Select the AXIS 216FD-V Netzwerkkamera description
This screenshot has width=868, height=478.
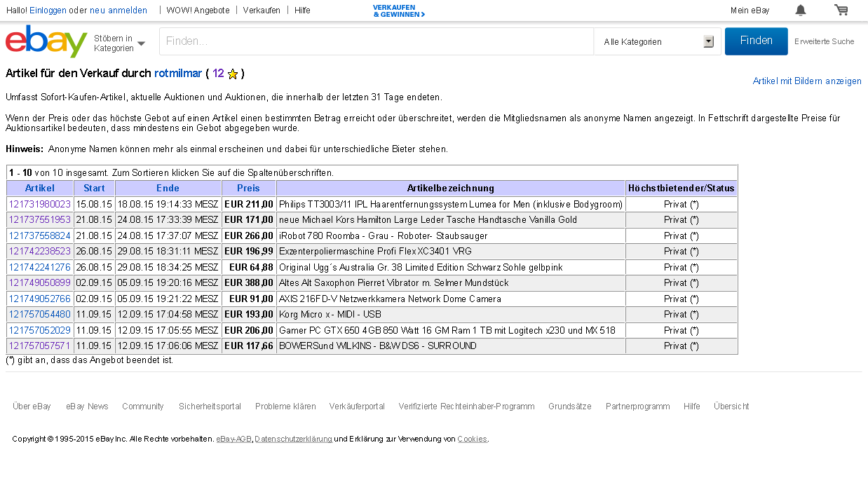(x=390, y=299)
